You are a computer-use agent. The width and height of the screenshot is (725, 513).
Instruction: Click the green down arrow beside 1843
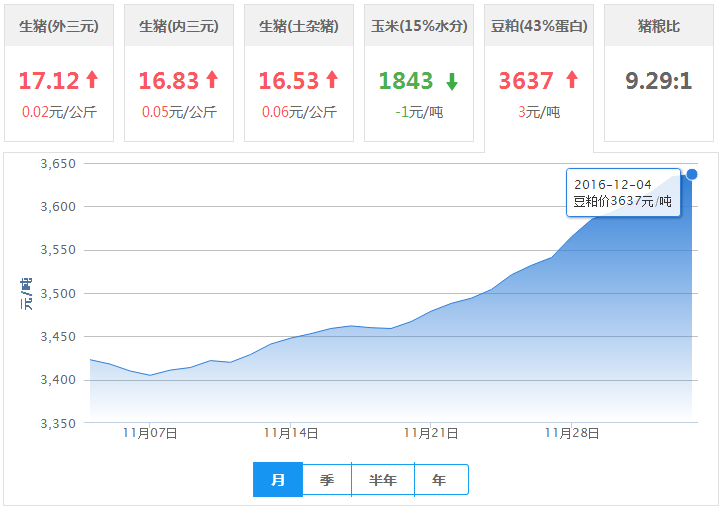[452, 81]
